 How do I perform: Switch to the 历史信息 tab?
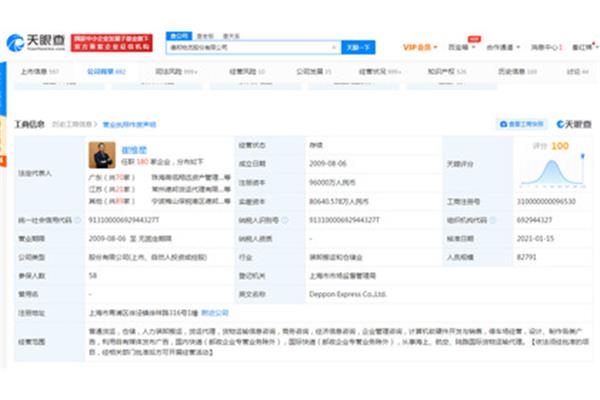click(517, 72)
